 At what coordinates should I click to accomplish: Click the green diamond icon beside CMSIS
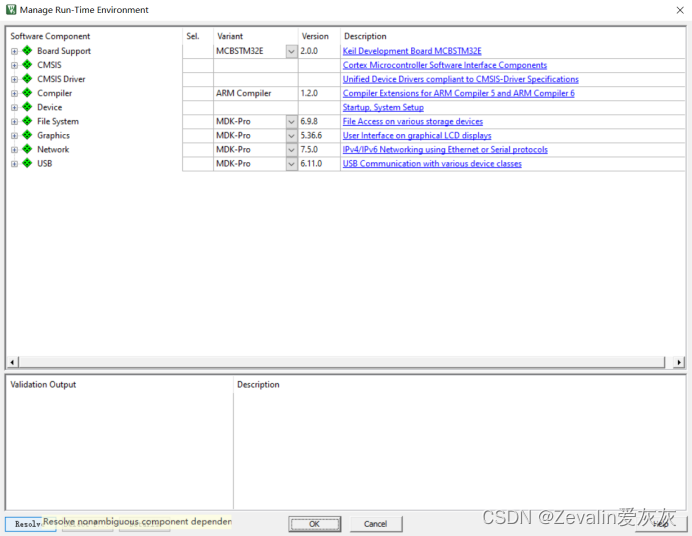coord(27,65)
